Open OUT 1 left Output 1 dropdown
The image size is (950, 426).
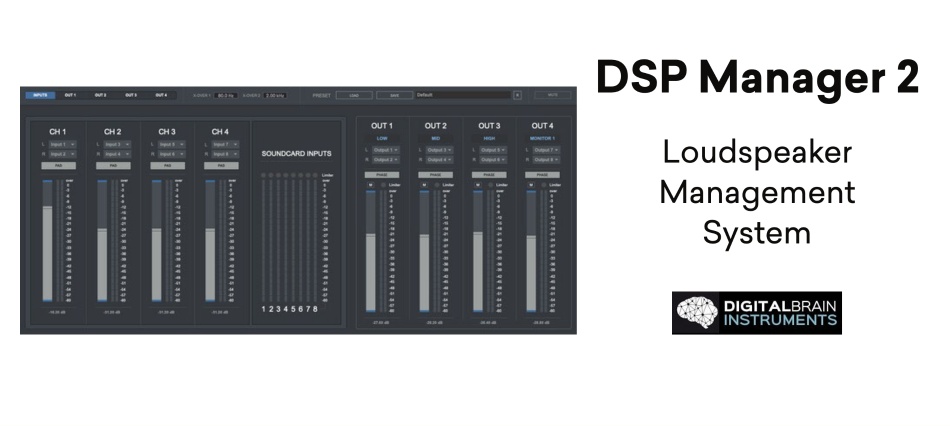(385, 150)
